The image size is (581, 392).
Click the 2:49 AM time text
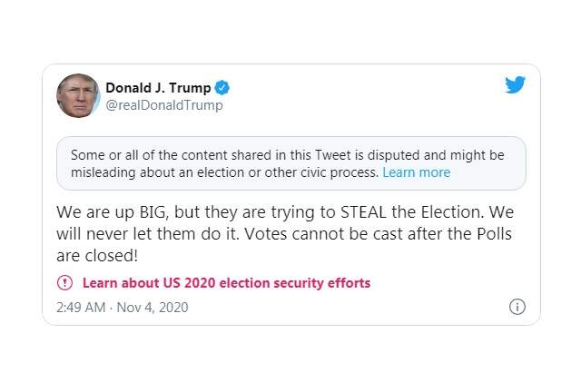coord(80,307)
